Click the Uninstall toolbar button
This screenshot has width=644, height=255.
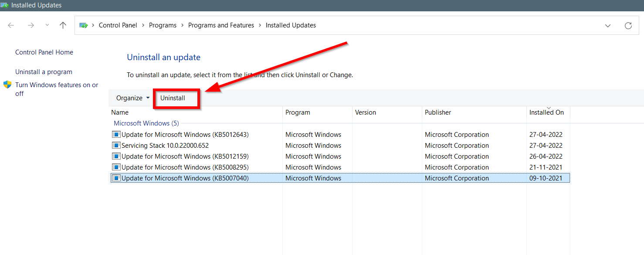point(173,98)
